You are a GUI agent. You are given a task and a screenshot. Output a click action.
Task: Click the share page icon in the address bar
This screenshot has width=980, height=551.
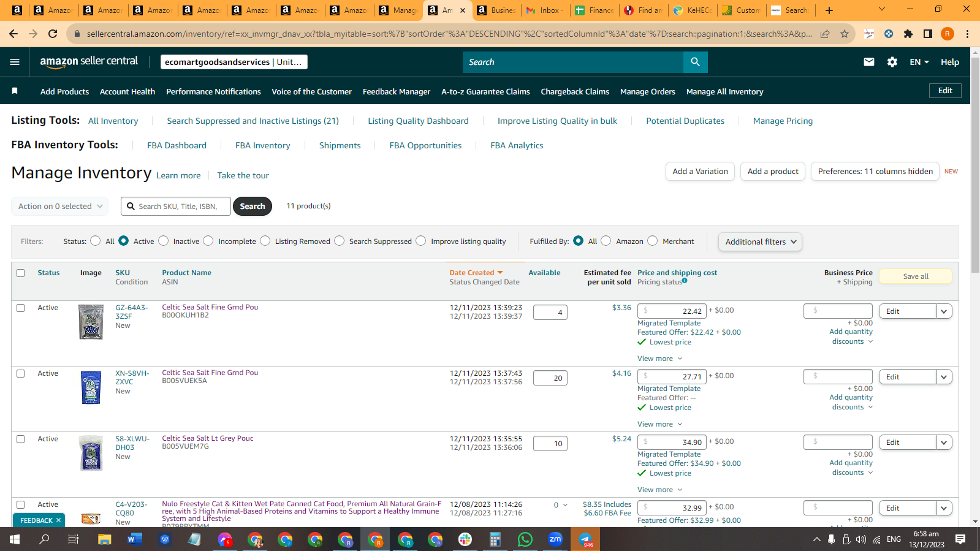click(x=825, y=34)
